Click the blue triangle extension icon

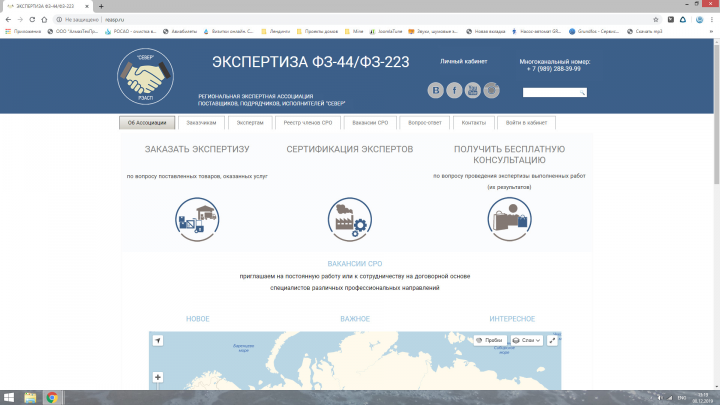click(683, 19)
